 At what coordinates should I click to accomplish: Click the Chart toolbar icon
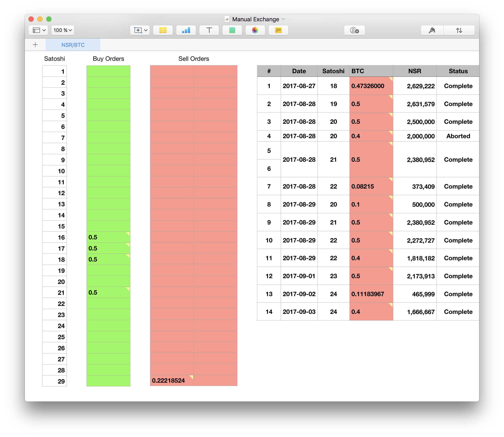(x=186, y=30)
